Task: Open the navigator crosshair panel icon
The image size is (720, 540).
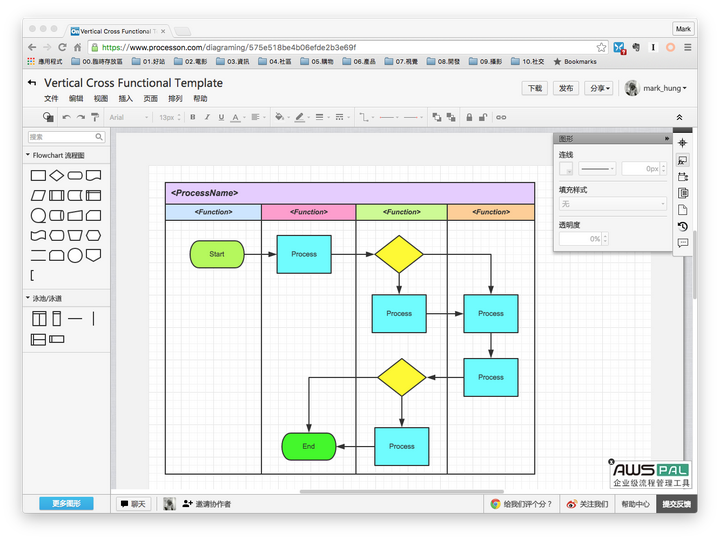Action: [683, 143]
